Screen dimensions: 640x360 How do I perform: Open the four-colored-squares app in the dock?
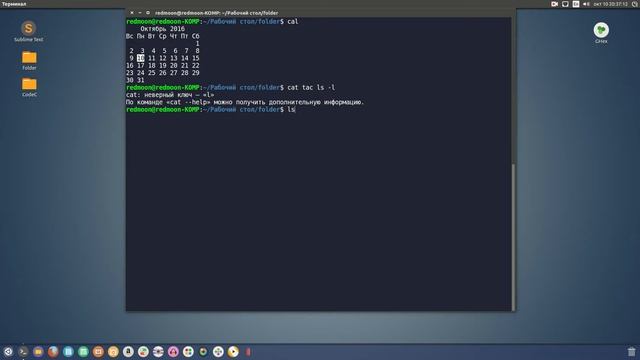(188, 351)
